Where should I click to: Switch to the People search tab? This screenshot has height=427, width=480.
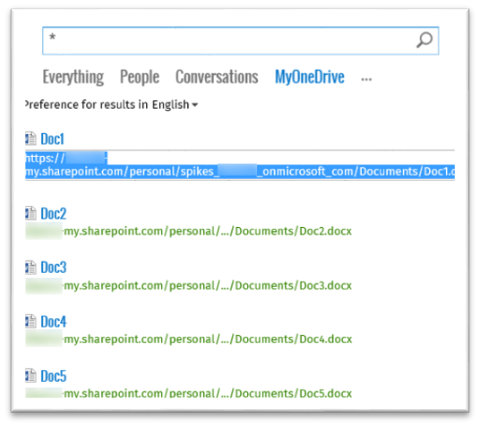139,77
